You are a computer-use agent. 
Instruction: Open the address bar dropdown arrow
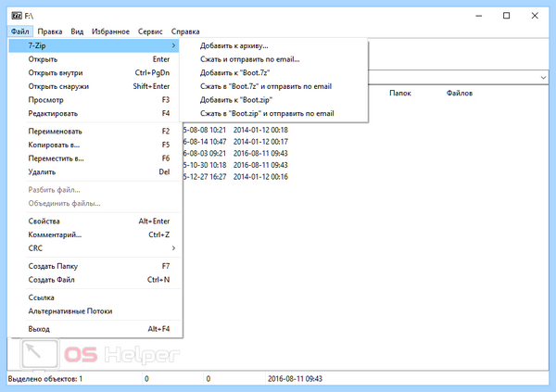[543, 77]
